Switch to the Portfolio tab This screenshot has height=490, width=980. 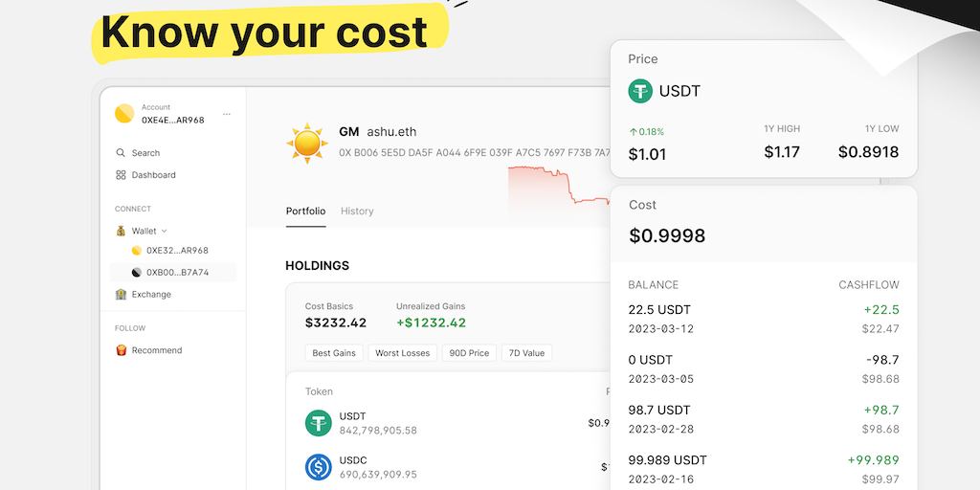[305, 212]
